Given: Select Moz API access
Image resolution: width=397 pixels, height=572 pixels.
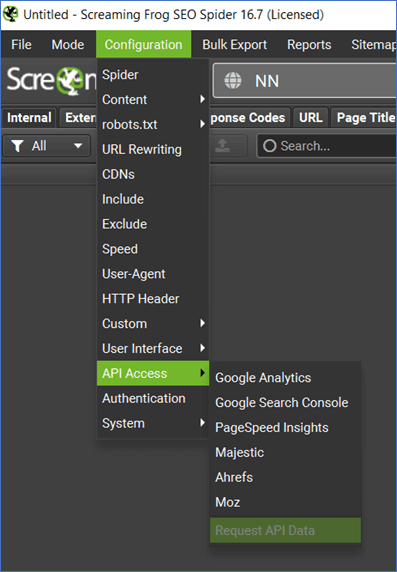Looking at the screenshot, I should point(285,502).
